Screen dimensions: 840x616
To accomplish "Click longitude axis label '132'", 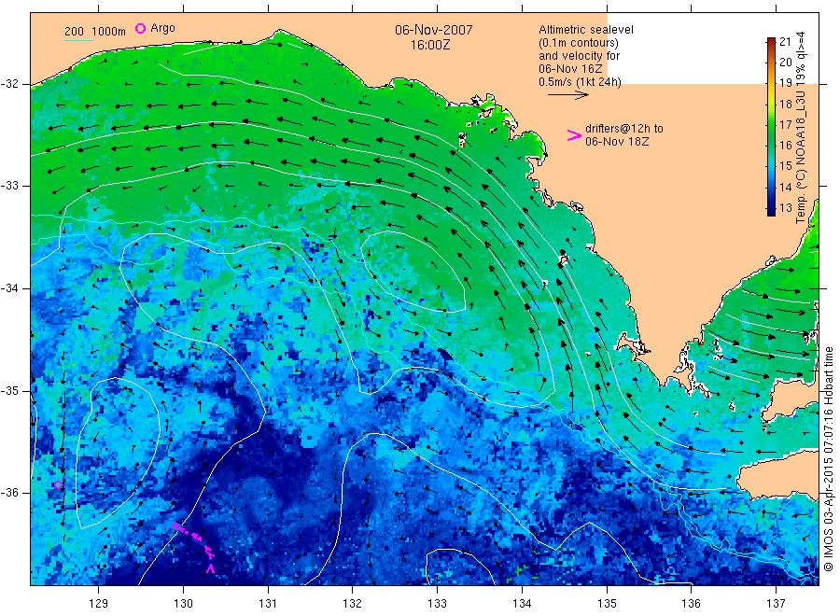I will click(353, 604).
